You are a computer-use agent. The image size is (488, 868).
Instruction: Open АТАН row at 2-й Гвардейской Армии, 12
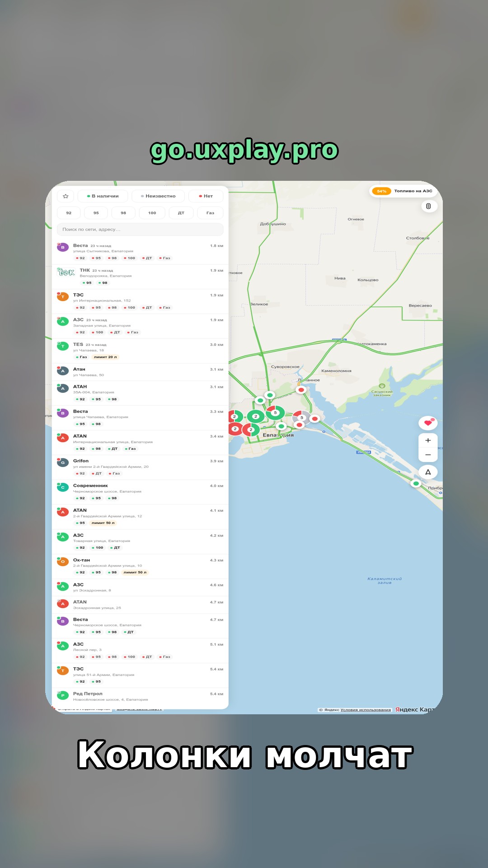point(140,517)
